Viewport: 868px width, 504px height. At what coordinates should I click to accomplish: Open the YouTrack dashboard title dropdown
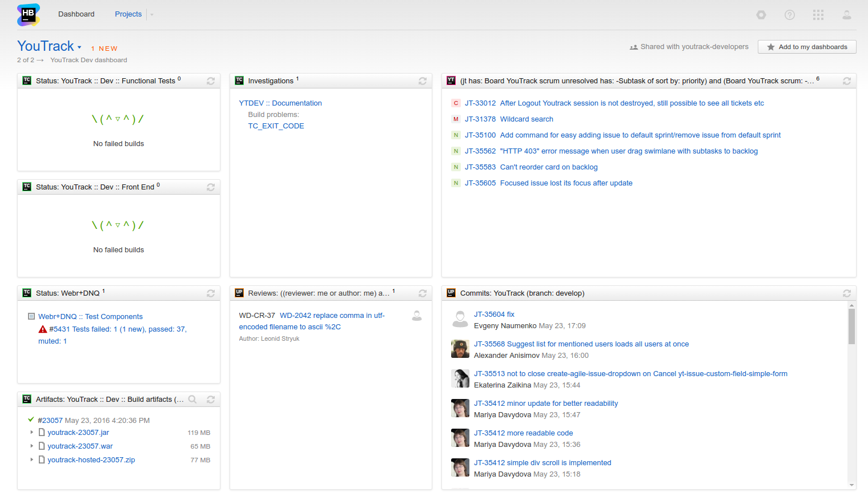[79, 47]
